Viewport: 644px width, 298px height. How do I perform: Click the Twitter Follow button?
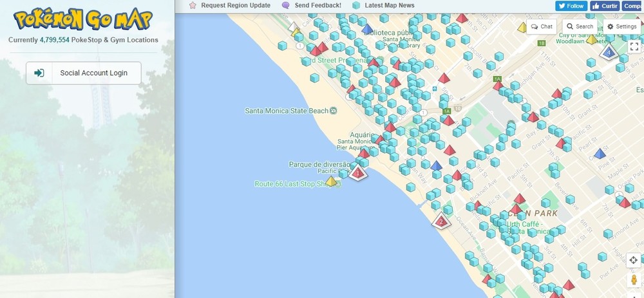click(571, 6)
